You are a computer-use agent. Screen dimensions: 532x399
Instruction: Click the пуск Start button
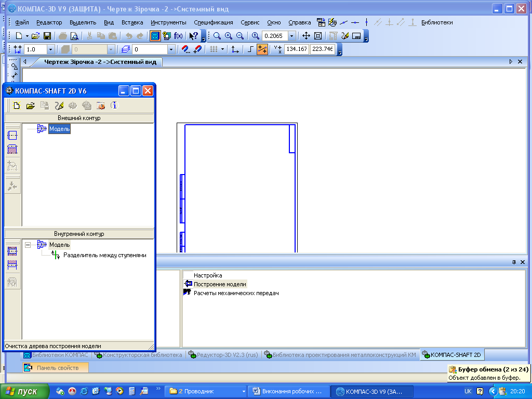point(24,391)
